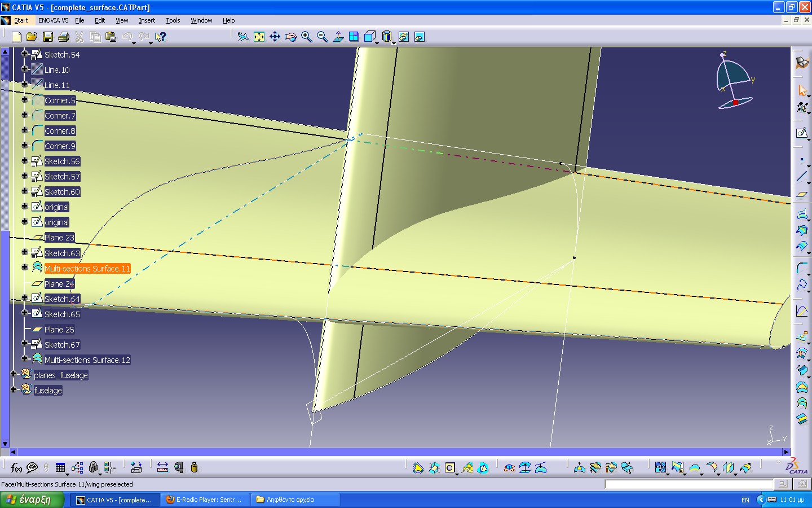Open the Formula f(x) tool
The image size is (812, 508).
16,467
